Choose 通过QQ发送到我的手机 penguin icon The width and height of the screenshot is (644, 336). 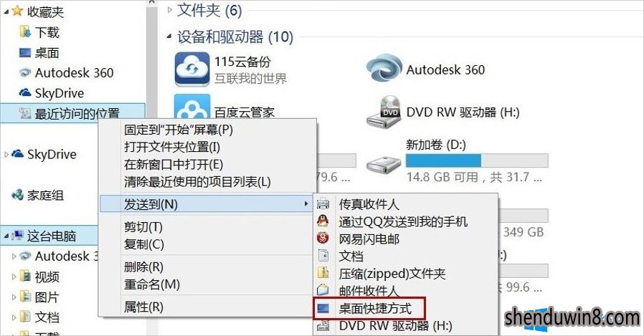323,221
